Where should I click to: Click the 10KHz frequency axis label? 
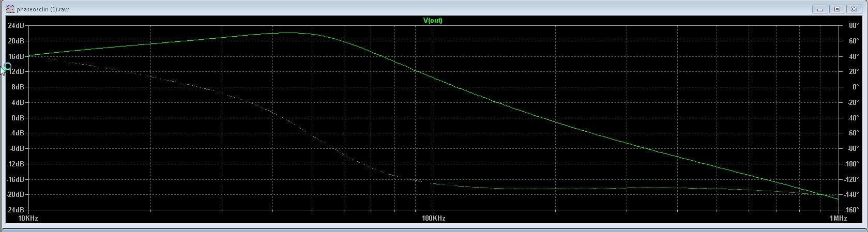28,219
